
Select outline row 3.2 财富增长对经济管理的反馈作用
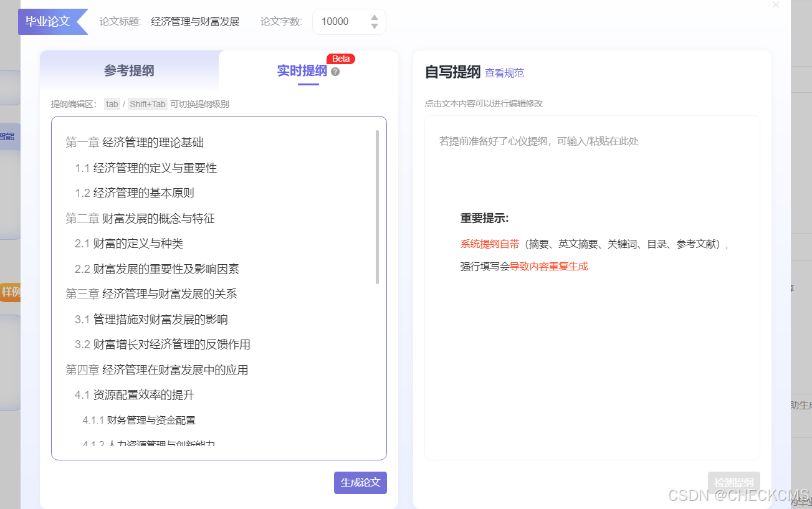click(x=163, y=345)
